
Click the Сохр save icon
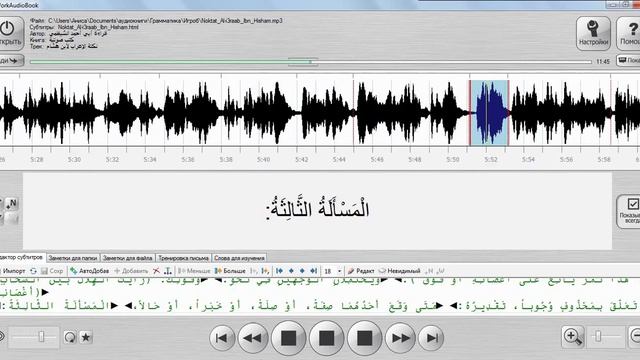(52, 271)
